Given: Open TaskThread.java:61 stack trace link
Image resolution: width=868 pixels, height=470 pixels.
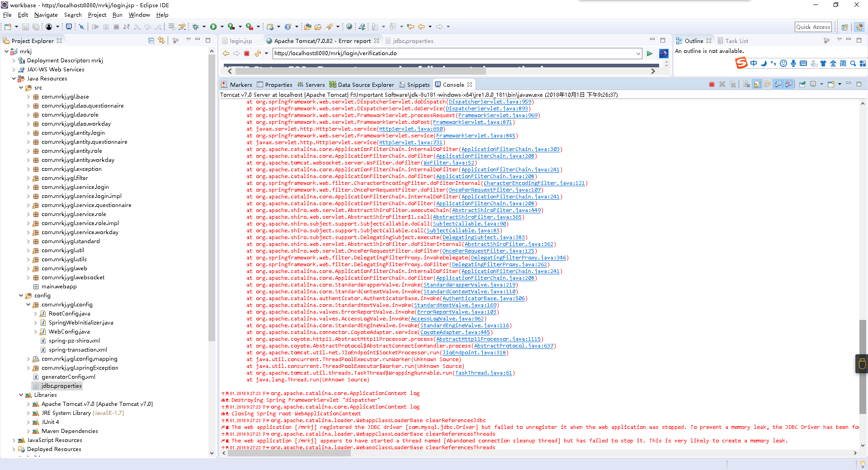Looking at the screenshot, I should [483, 373].
